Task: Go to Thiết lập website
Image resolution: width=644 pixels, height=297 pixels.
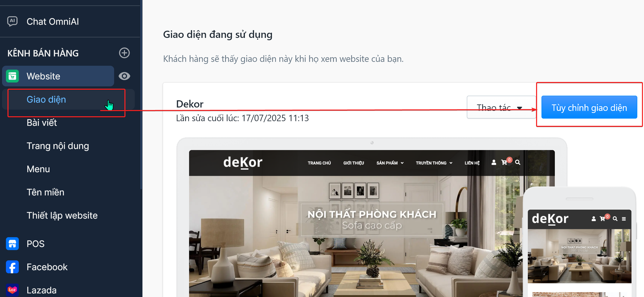Action: click(x=62, y=216)
